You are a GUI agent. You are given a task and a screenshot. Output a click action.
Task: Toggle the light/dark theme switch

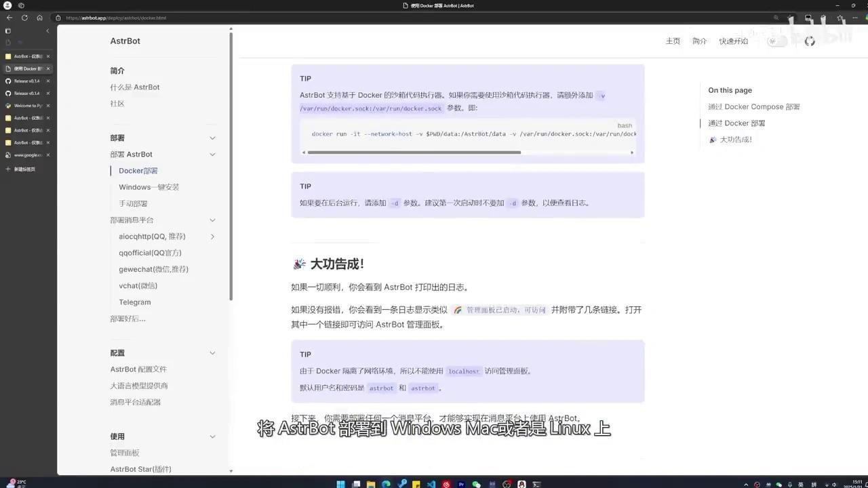point(777,41)
